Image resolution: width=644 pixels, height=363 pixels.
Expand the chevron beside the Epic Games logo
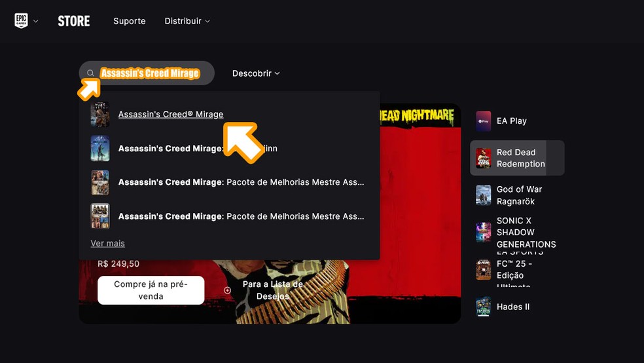36,21
